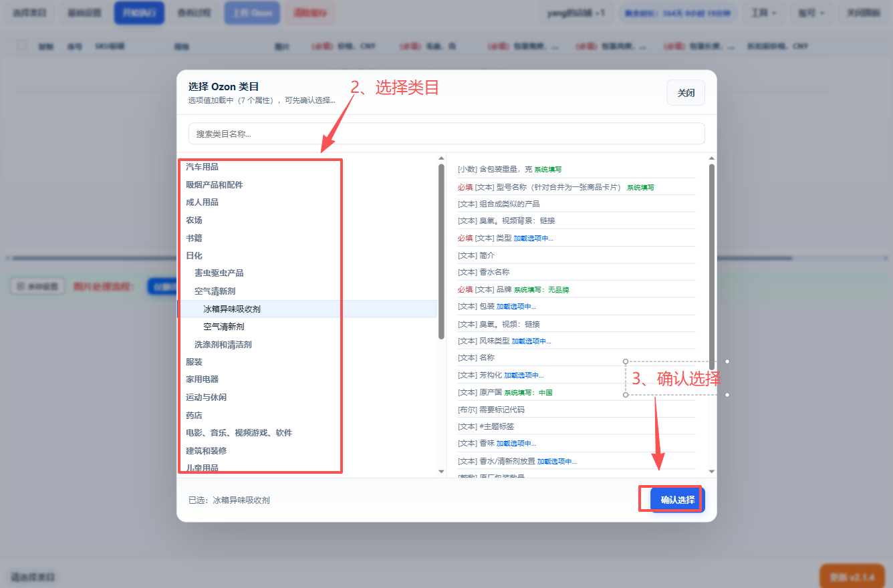The image size is (893, 588).
Task: Close the Ozon category dialog via 关闭
Action: [x=686, y=93]
